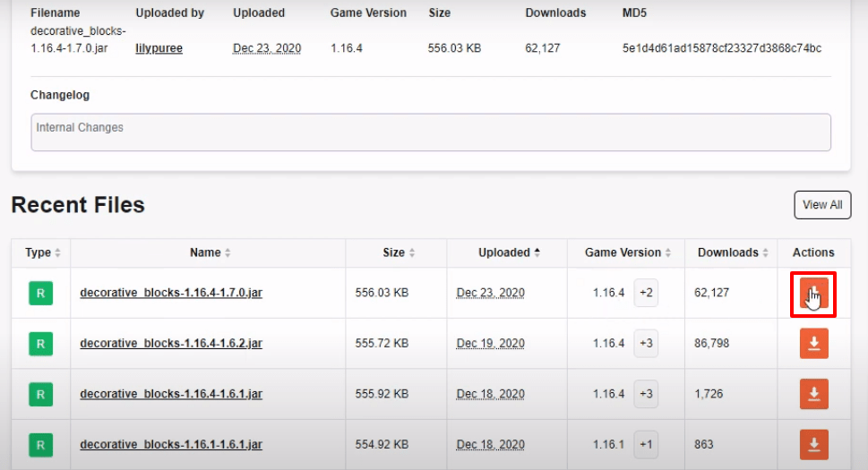Click Dec 23, 2020 in the Recent Files table

(x=491, y=293)
